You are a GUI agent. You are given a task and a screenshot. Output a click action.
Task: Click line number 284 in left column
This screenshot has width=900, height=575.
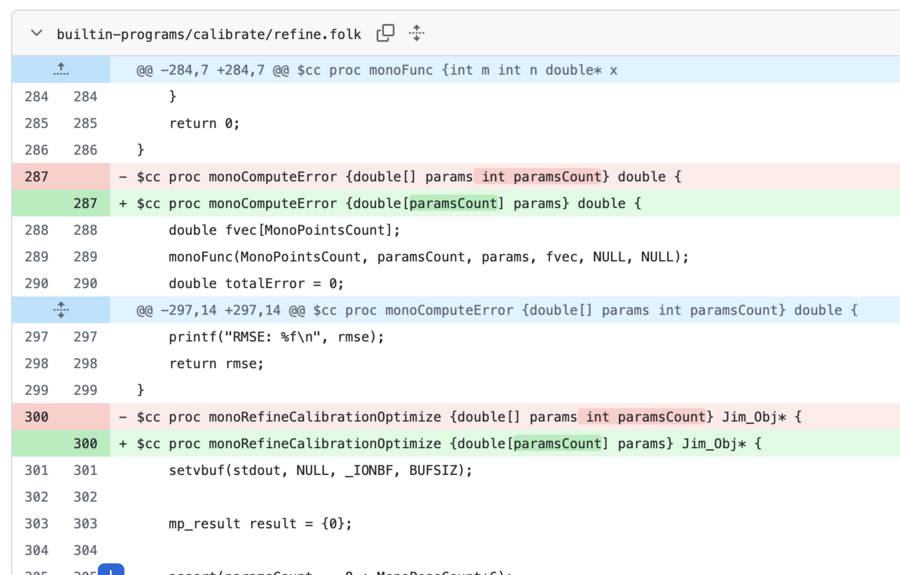pyautogui.click(x=36, y=96)
